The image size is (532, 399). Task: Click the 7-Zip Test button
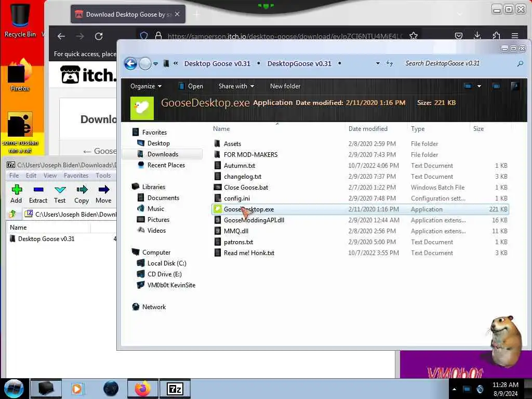pos(60,194)
